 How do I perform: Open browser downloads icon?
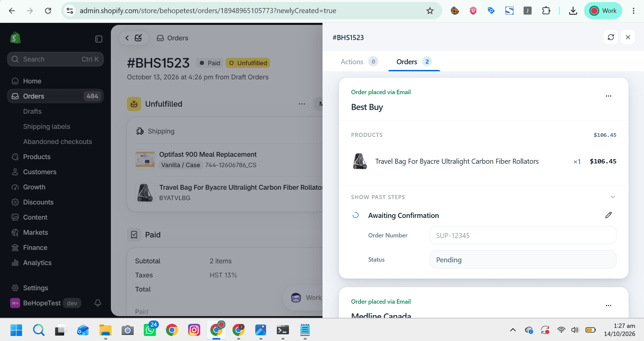point(573,11)
